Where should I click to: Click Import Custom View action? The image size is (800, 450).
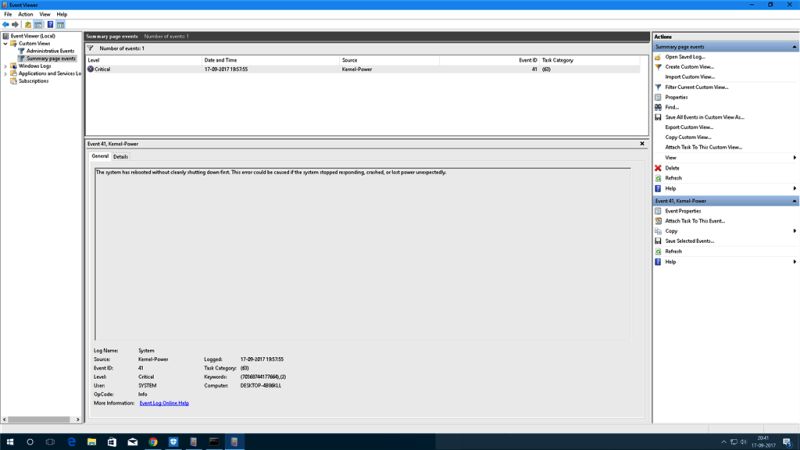689,77
